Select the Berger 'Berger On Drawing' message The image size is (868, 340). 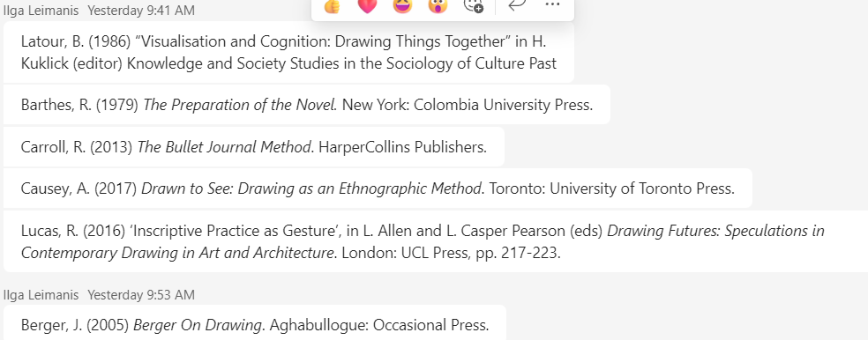pyautogui.click(x=255, y=323)
